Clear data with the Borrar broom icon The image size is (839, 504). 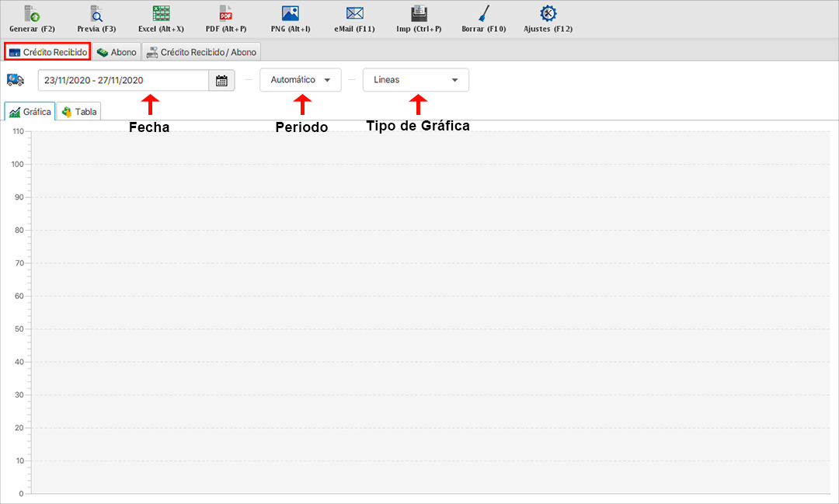coord(483,14)
